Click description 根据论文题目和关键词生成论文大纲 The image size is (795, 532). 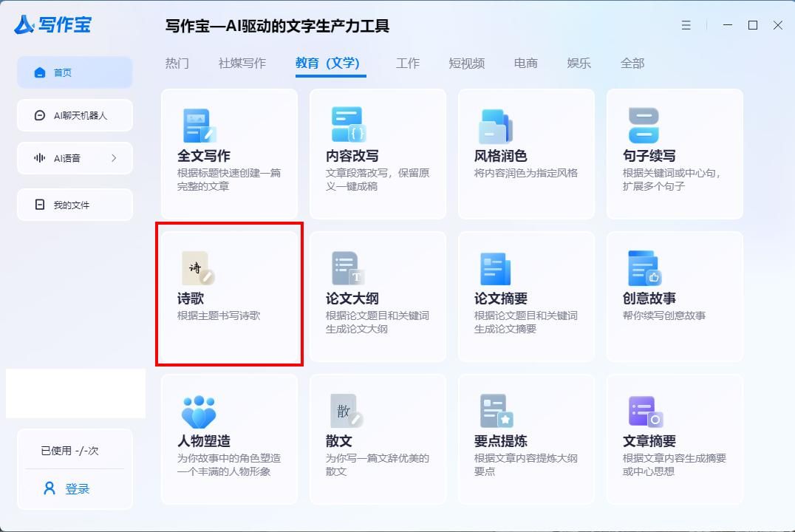378,322
